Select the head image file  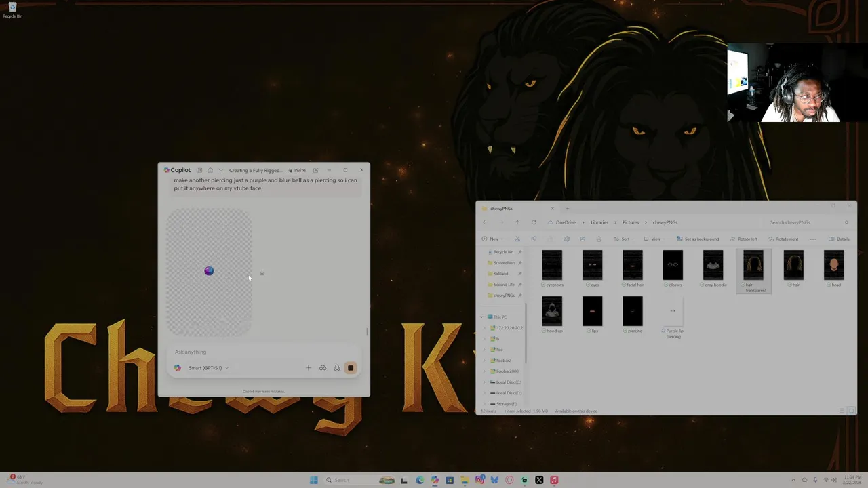tap(834, 268)
